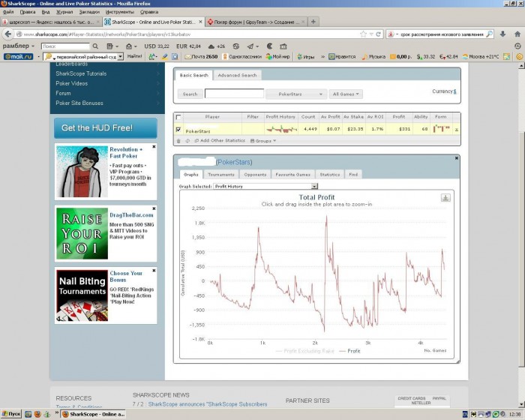Screen dimensions: 525x420
Task: Open Одноклассники from the toolbar
Action: pyautogui.click(x=242, y=56)
